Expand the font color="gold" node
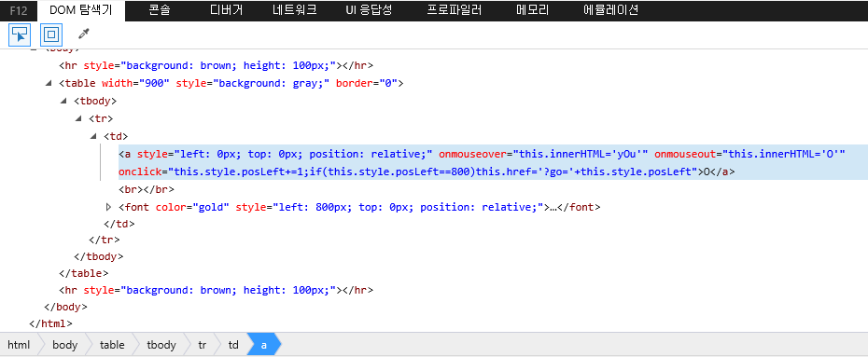 coord(109,207)
